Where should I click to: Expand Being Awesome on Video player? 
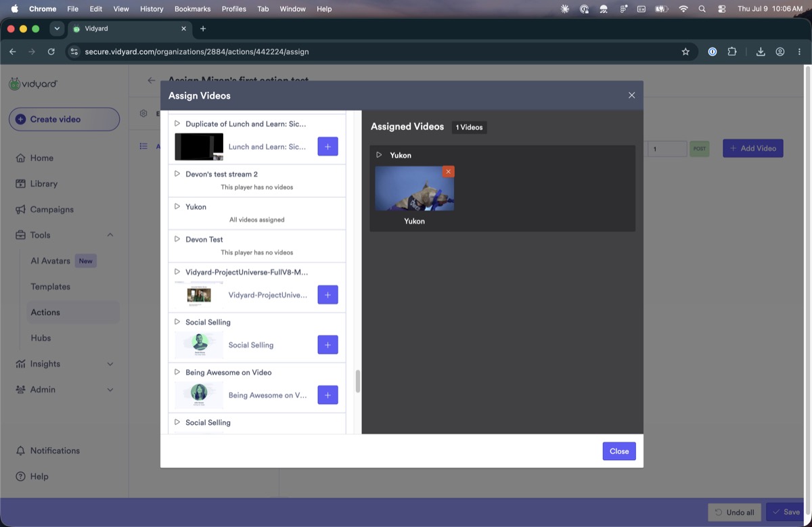coord(177,372)
